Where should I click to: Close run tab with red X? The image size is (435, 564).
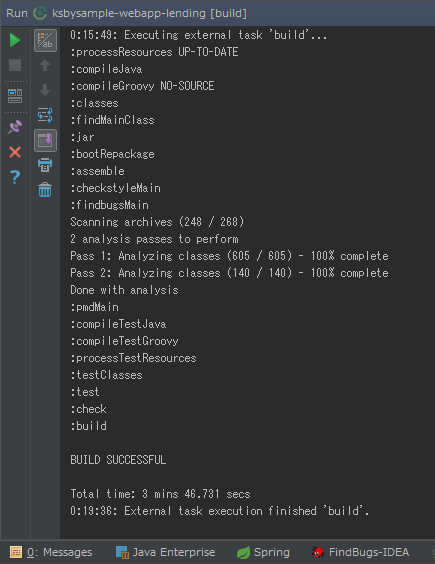click(15, 152)
